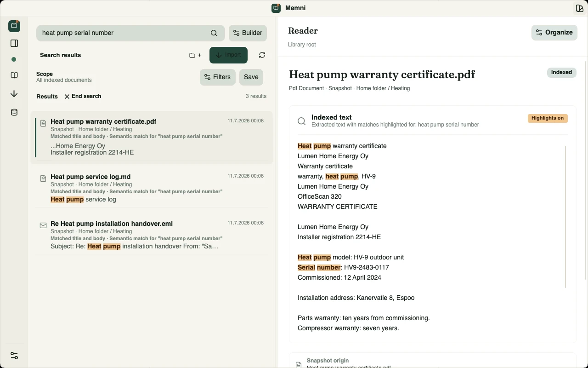Screen dimensions: 588x368
Task: Click the Memni app icon in title bar
Action: point(276,8)
